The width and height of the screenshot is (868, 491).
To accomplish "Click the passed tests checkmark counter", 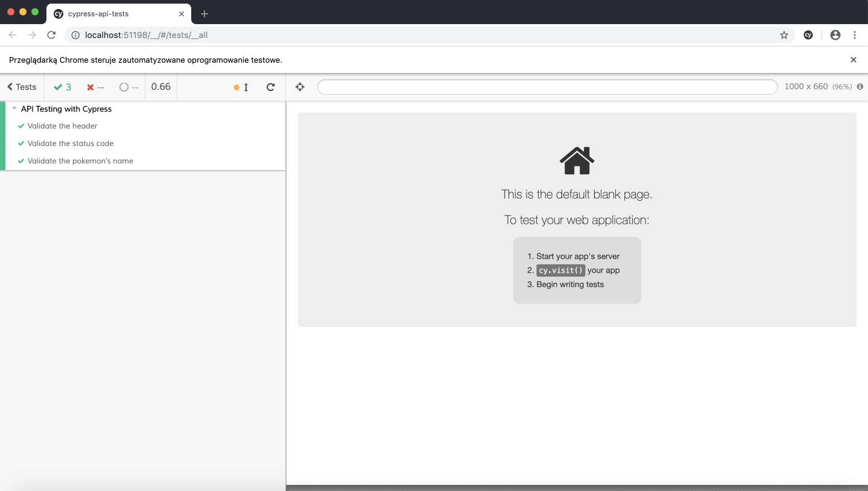I will click(x=63, y=86).
